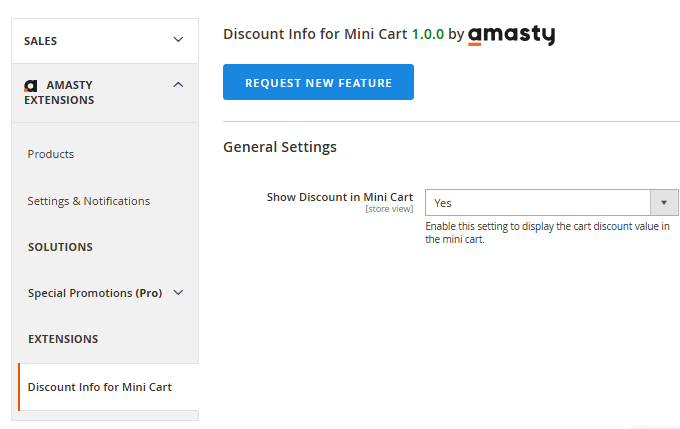Open Settings & Notifications item
The height and width of the screenshot is (429, 680).
(89, 201)
